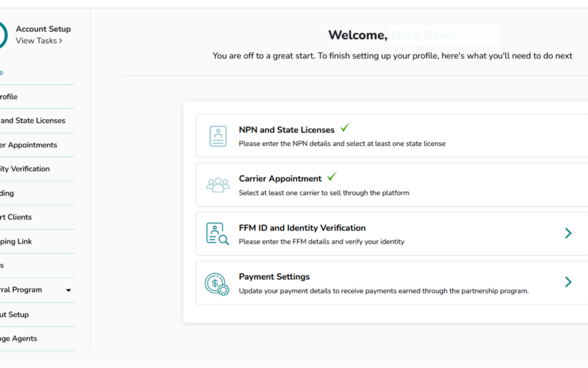This screenshot has height=368, width=588.
Task: Click the NPN license ID card icon
Action: 218,136
